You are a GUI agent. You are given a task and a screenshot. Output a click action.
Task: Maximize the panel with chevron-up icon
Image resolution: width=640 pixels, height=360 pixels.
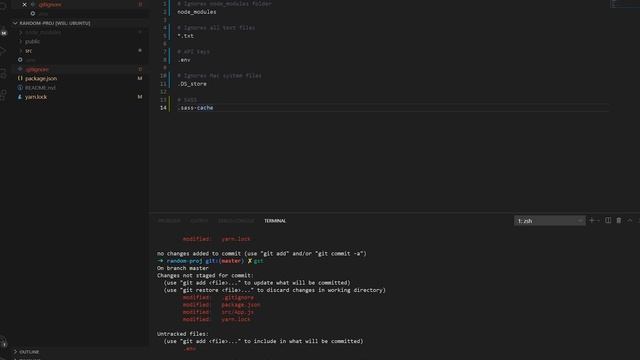[630, 220]
